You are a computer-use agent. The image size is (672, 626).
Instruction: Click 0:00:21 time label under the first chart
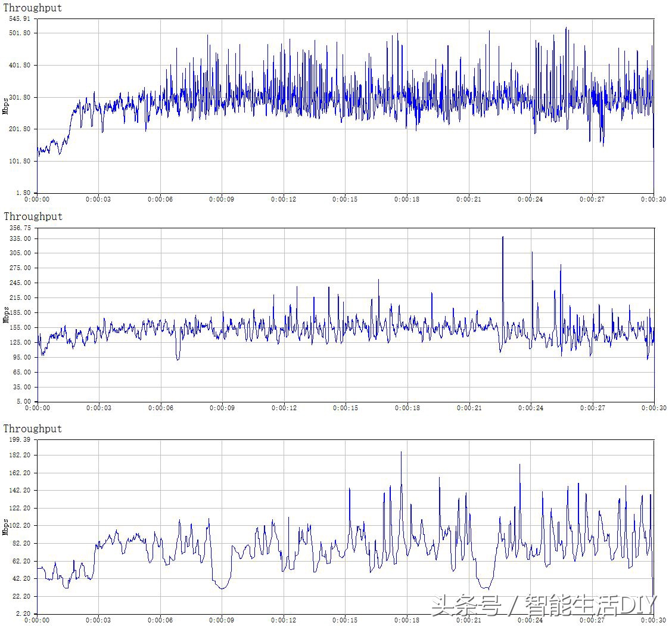click(x=468, y=199)
